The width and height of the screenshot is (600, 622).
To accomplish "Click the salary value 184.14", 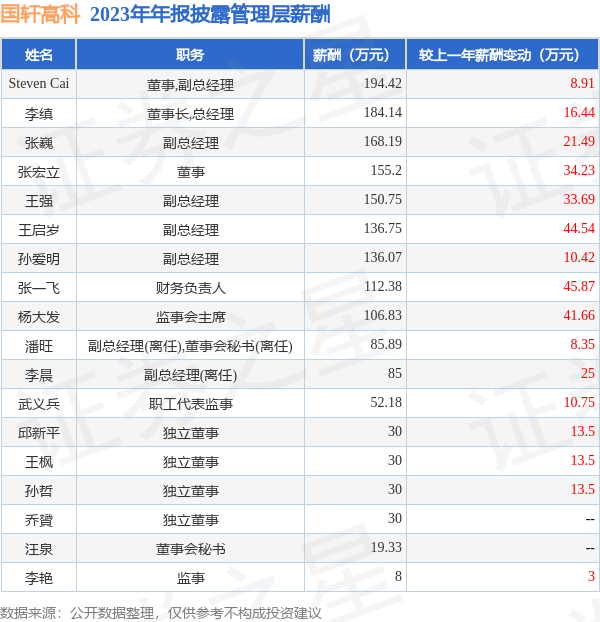I will [x=383, y=112].
